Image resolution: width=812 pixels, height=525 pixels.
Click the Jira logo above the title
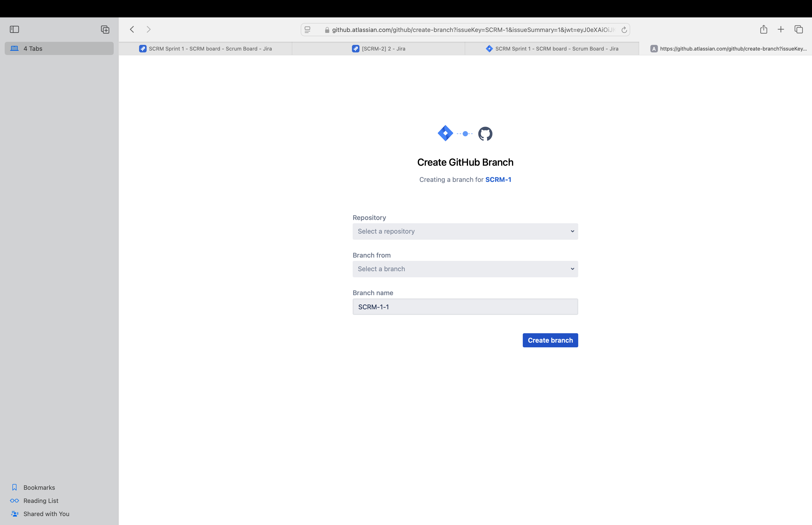coord(445,133)
